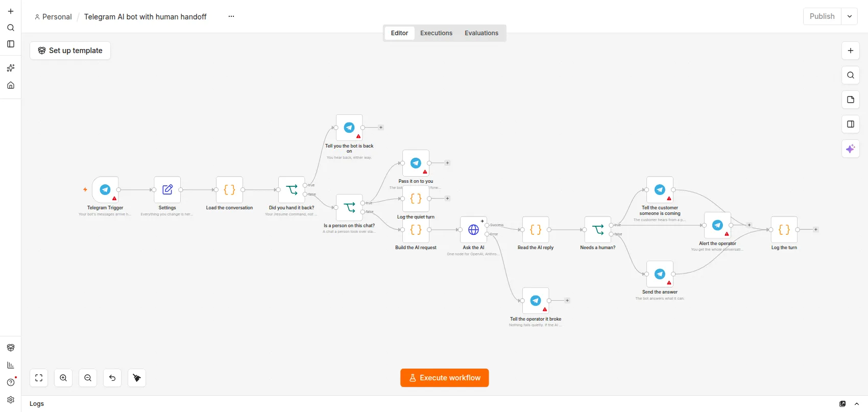The width and height of the screenshot is (868, 412).
Task: Select the Alert the operator node
Action: 717,225
